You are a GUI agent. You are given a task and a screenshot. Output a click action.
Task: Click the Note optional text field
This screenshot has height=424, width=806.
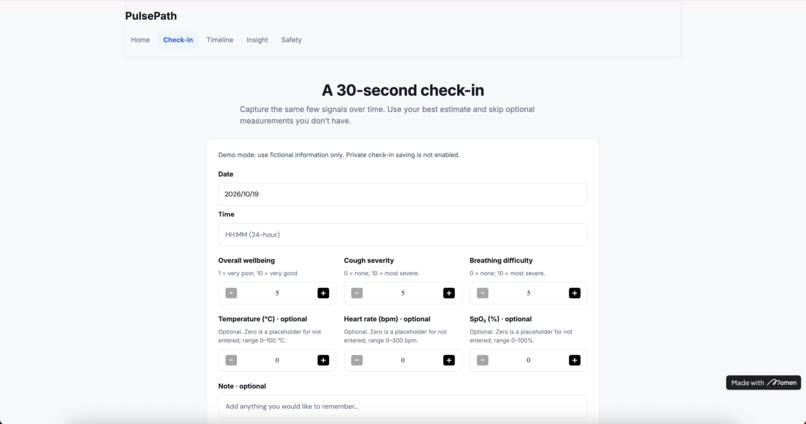[402, 406]
